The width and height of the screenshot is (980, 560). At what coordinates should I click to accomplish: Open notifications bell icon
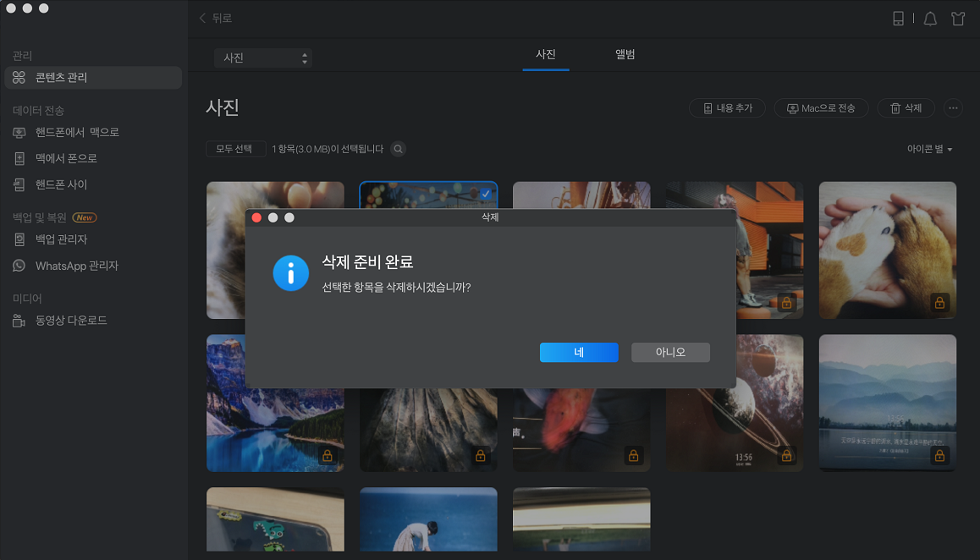click(930, 19)
